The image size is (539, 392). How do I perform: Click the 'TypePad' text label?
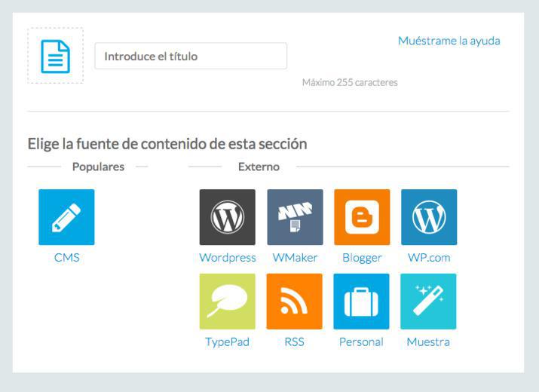pyautogui.click(x=227, y=342)
